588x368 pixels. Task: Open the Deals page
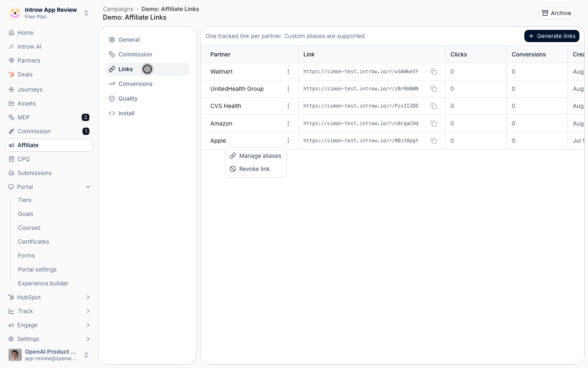tap(49, 74)
